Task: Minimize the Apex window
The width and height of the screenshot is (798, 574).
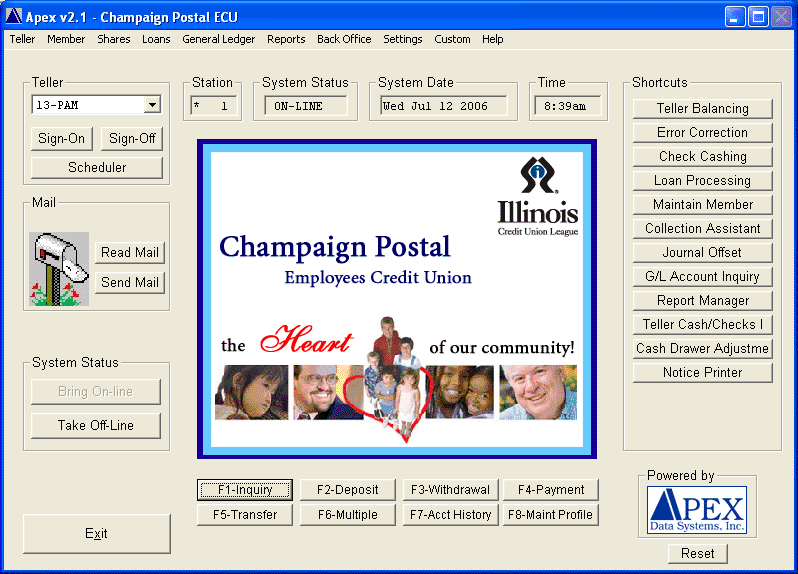Action: point(735,17)
